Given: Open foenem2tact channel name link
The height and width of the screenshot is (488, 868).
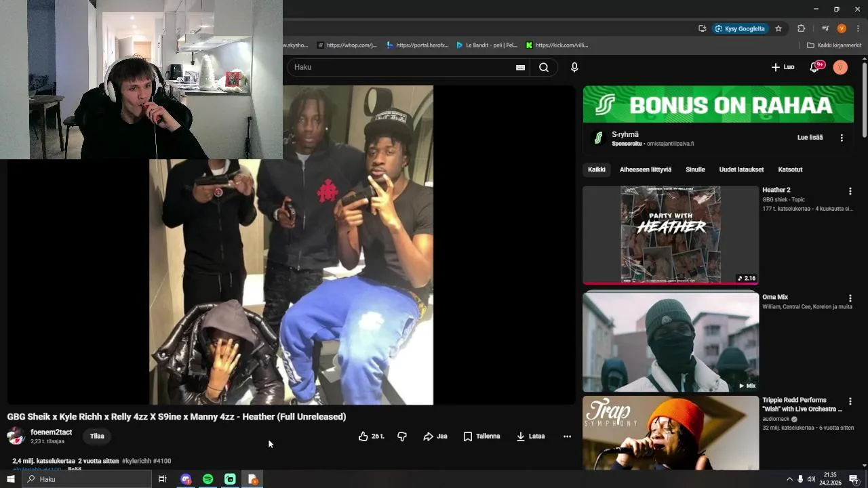Looking at the screenshot, I should tap(51, 432).
